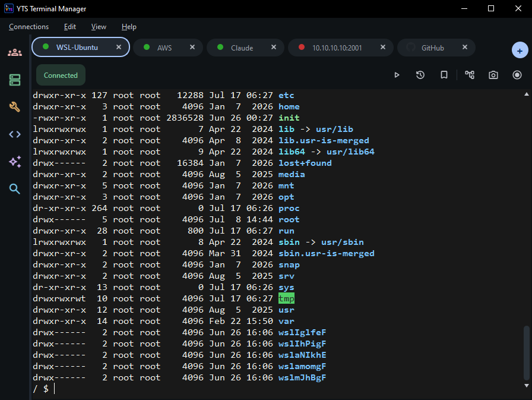This screenshot has height=400, width=532.
Task: Click the usr/lib64 symlink target
Action: 350,152
